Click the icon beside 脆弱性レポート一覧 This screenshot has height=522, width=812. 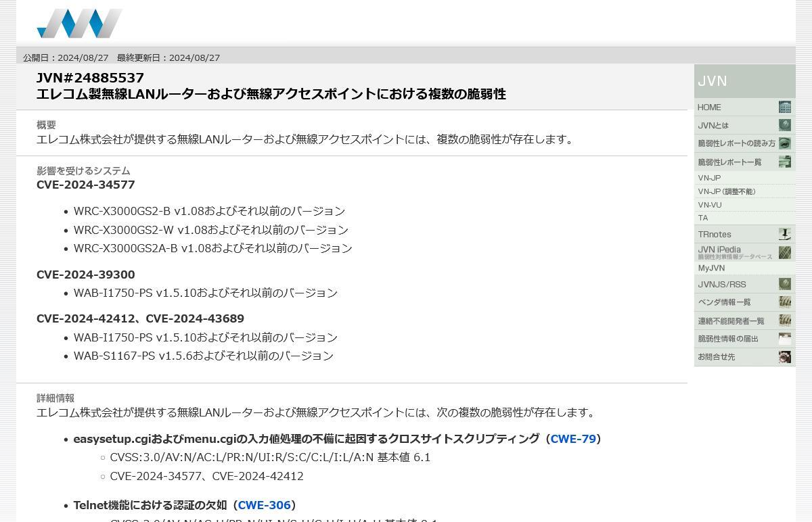(x=785, y=162)
